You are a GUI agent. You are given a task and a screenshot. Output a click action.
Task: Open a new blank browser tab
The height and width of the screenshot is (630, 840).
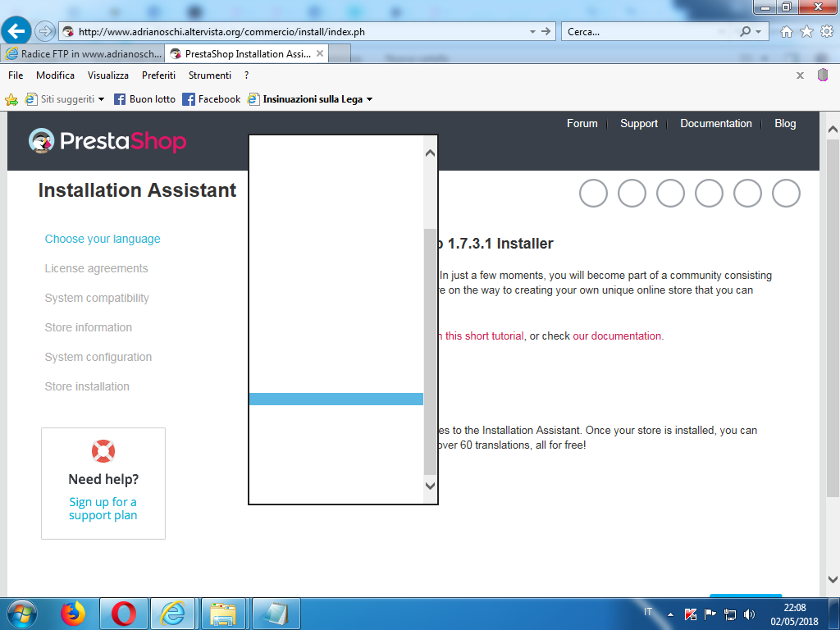(x=340, y=53)
